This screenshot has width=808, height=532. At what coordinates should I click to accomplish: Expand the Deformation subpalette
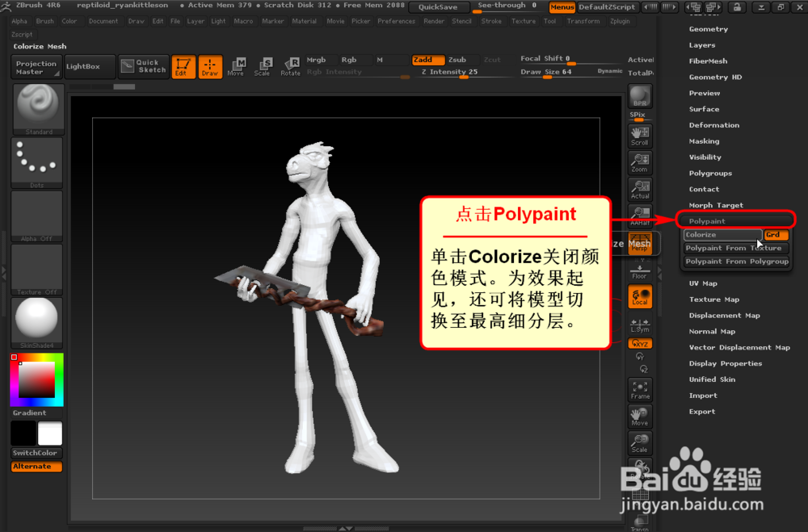pyautogui.click(x=713, y=125)
